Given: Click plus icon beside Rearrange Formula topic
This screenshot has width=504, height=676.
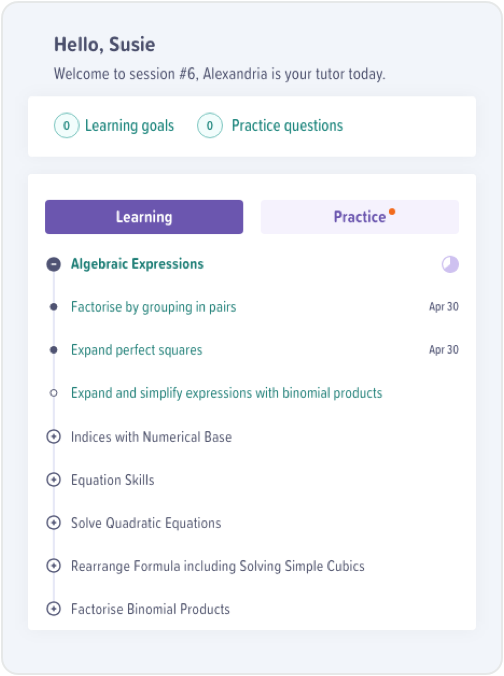Looking at the screenshot, I should pyautogui.click(x=53, y=566).
